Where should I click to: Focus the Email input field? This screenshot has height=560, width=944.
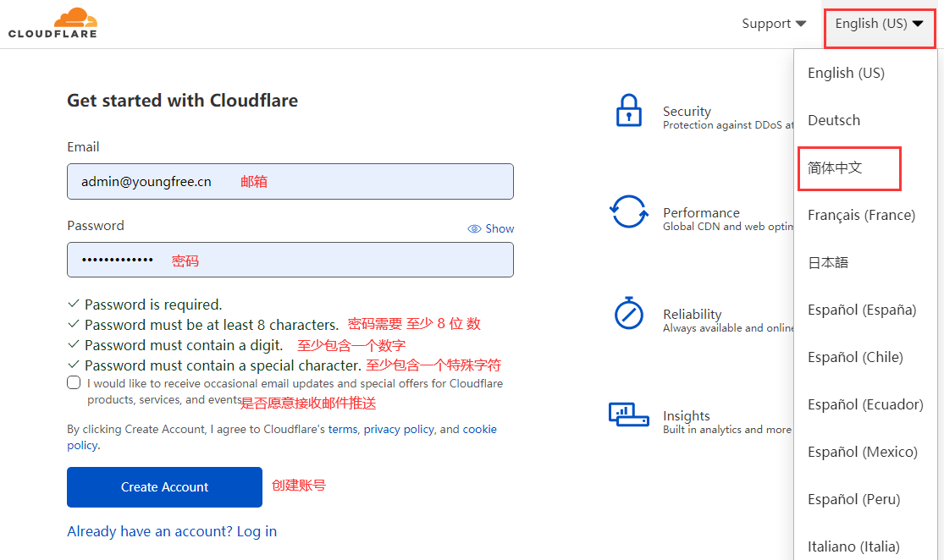290,181
